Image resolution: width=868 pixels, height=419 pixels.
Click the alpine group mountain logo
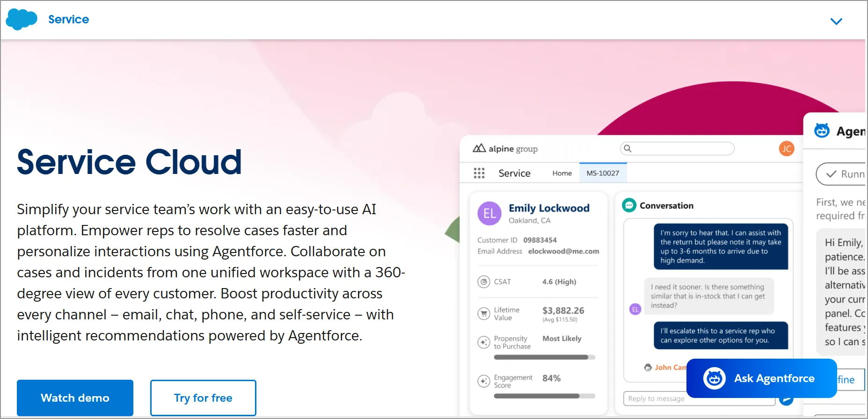(x=479, y=148)
